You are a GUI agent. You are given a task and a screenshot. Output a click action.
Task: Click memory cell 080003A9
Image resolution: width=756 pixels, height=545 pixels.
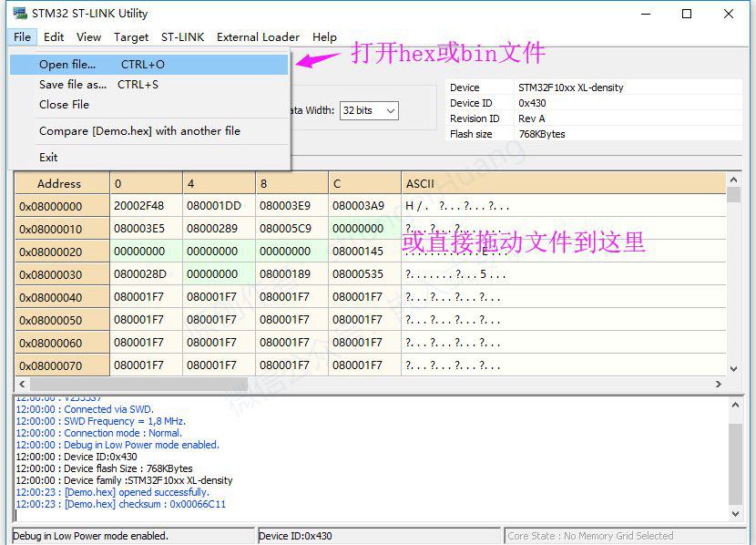364,206
